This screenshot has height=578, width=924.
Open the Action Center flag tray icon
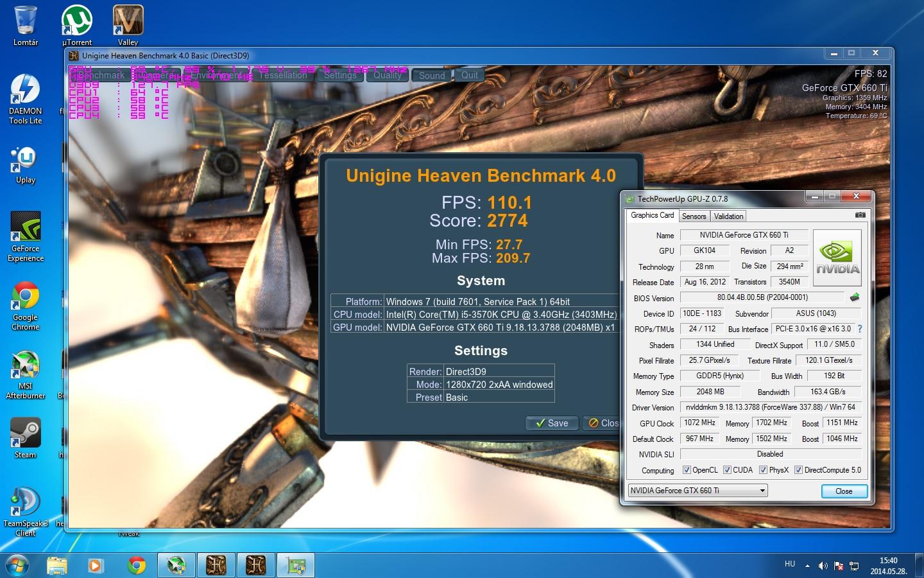[x=839, y=566]
